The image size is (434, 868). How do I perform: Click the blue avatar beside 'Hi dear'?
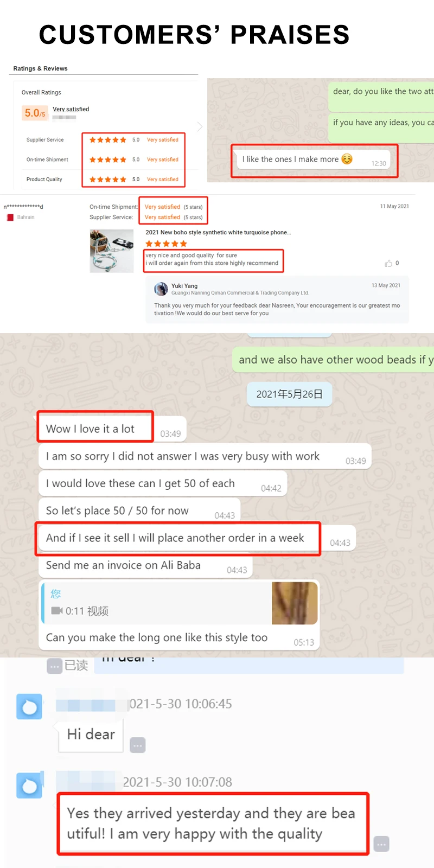29,706
